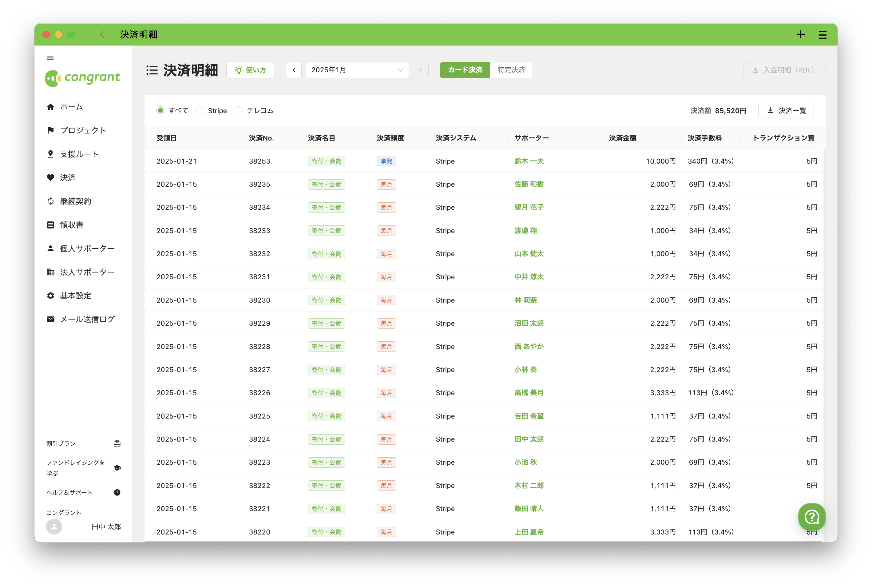Go to the previous month arrow
This screenshot has height=588, width=872.
294,70
